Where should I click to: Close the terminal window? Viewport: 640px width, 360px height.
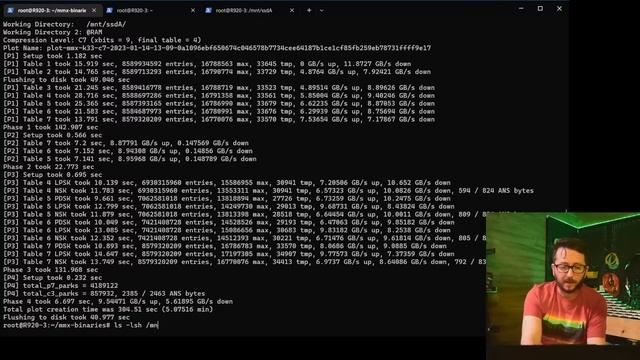pyautogui.click(x=559, y=9)
